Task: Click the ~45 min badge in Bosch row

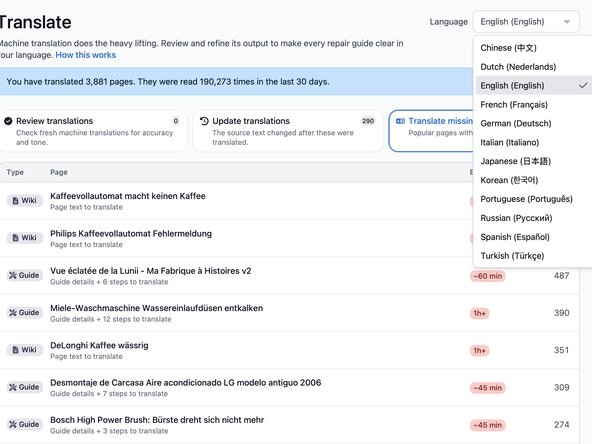Action: (487, 425)
